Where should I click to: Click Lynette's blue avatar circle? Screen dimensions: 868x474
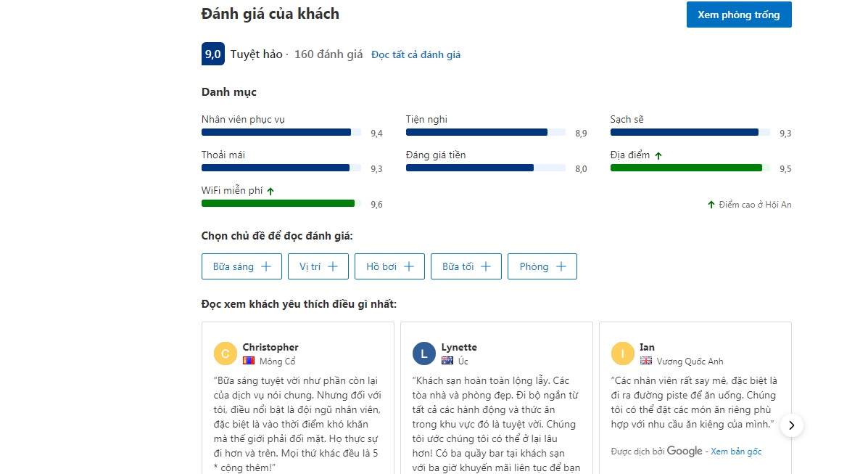(424, 354)
